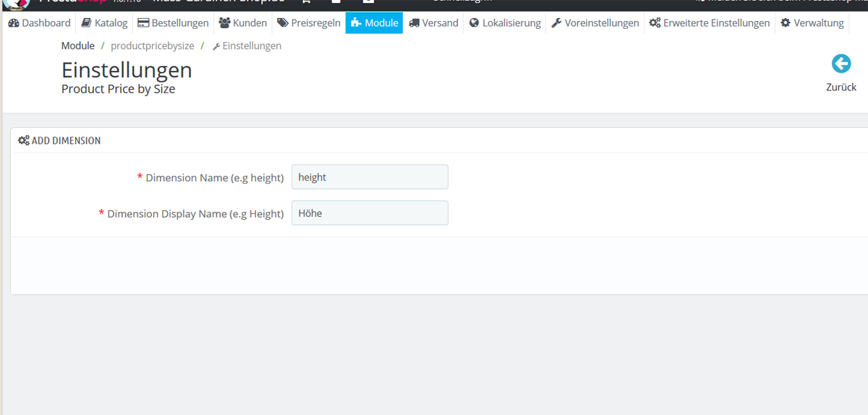Select the active Module menu item
868x415 pixels.
[374, 23]
